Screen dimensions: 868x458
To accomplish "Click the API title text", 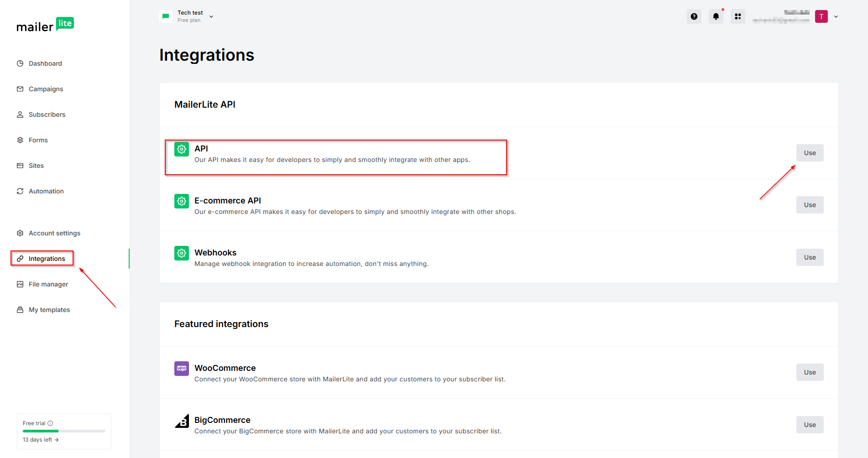I will [201, 149].
